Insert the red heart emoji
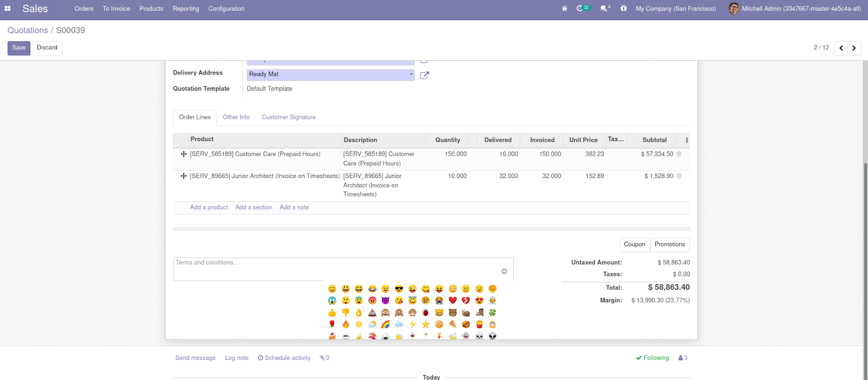Viewport: 868px width, 380px height. (x=452, y=301)
